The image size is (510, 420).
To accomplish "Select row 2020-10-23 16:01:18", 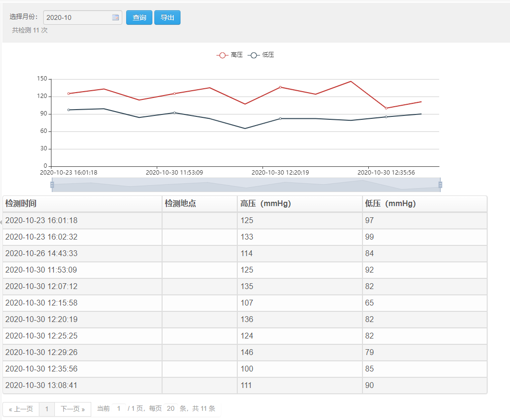I will tap(245, 220).
